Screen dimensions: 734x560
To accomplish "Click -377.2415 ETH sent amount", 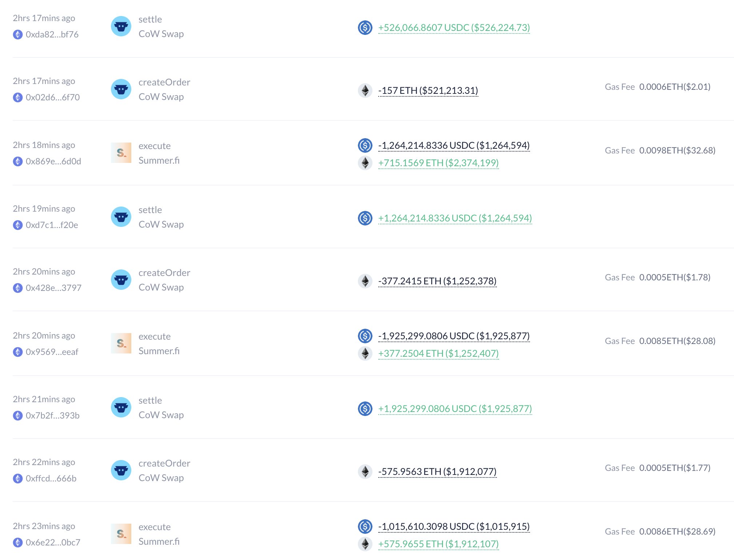I will point(437,281).
